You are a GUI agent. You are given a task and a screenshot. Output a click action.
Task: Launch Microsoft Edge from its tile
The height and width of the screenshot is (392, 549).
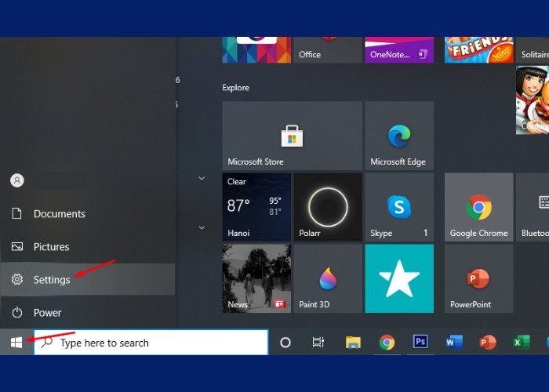(x=398, y=136)
